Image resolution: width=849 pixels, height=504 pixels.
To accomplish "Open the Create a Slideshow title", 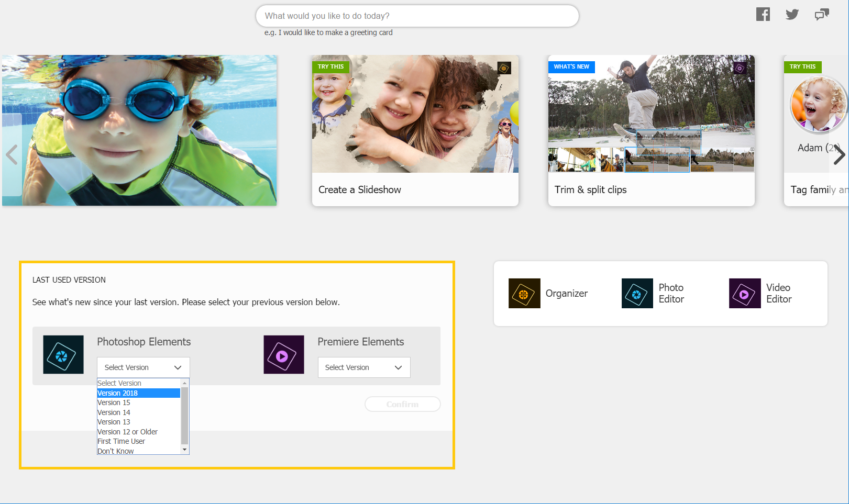I will 360,189.
